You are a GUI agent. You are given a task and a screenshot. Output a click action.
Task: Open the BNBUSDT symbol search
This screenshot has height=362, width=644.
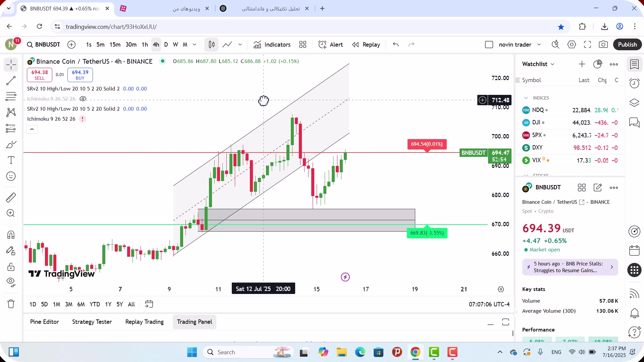tap(43, 45)
